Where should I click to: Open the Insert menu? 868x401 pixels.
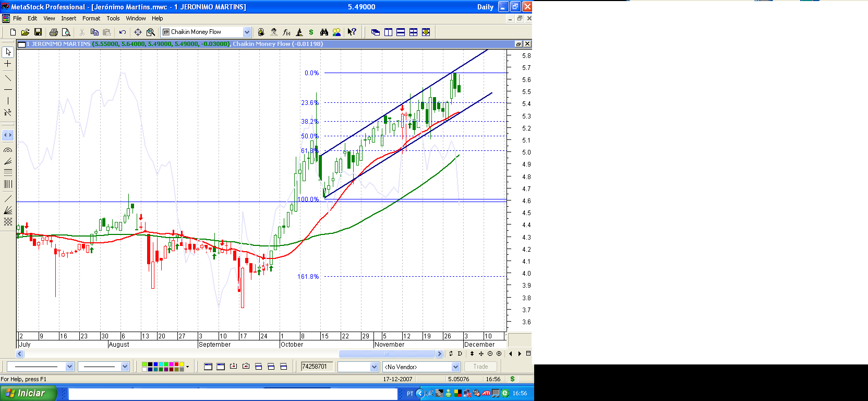pos(68,18)
